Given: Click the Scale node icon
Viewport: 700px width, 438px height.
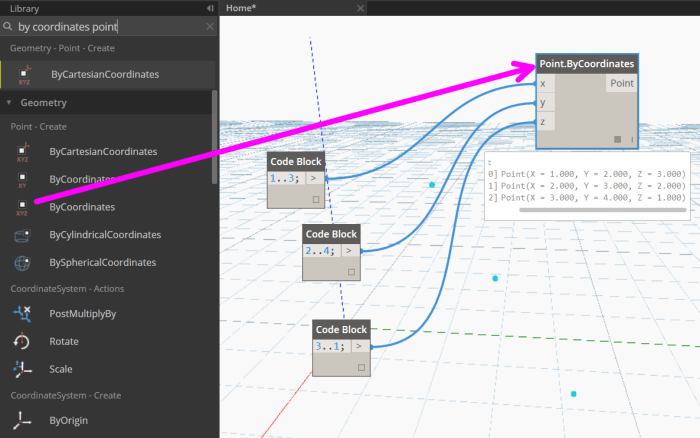Looking at the screenshot, I should pos(22,369).
